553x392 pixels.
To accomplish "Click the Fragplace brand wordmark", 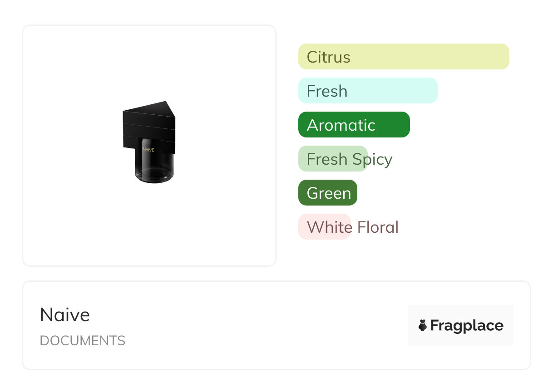I will click(x=467, y=326).
